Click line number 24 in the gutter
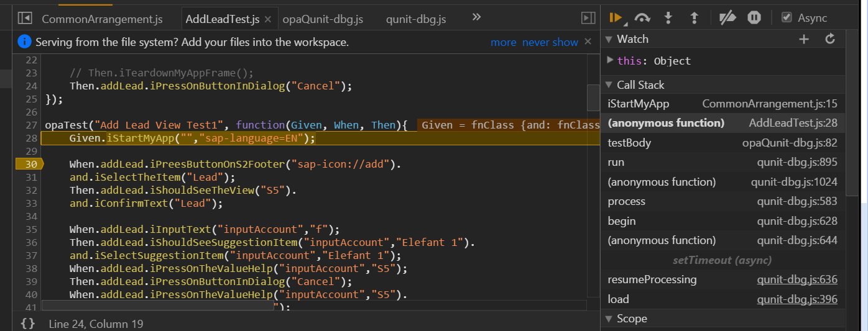 click(x=31, y=86)
